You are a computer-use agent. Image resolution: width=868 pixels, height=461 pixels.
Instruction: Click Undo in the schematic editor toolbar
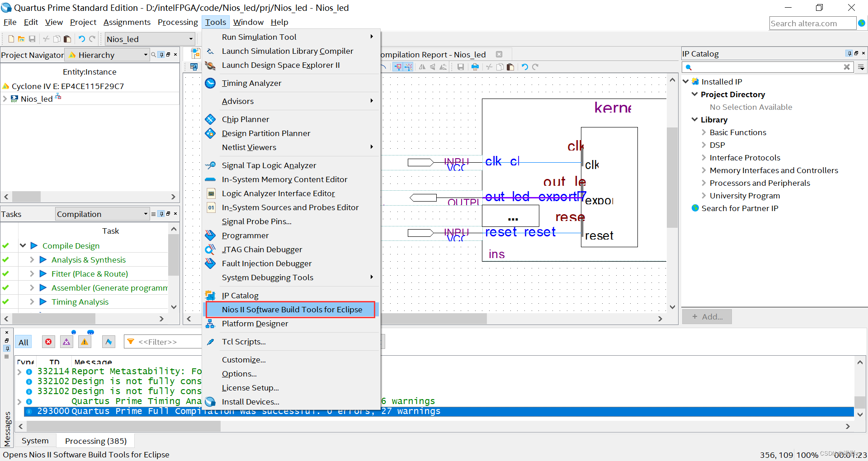point(524,67)
